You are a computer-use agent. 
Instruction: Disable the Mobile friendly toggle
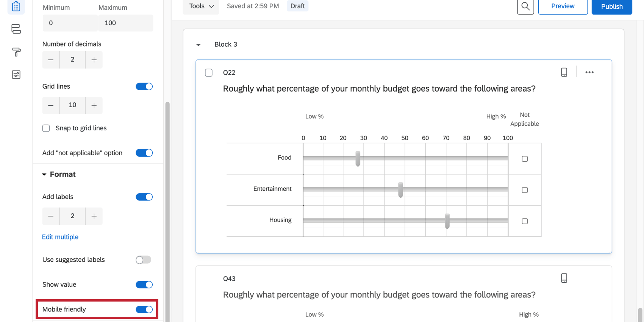[x=144, y=309]
